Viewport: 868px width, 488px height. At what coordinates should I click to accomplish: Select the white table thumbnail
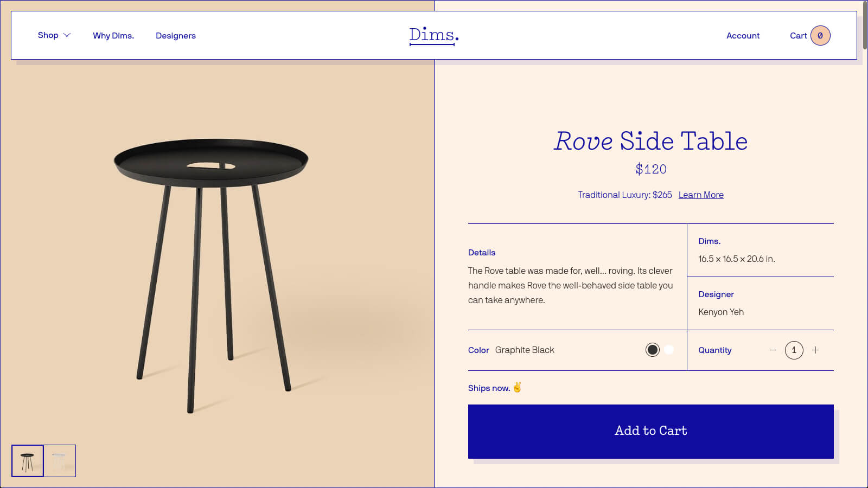pos(60,461)
